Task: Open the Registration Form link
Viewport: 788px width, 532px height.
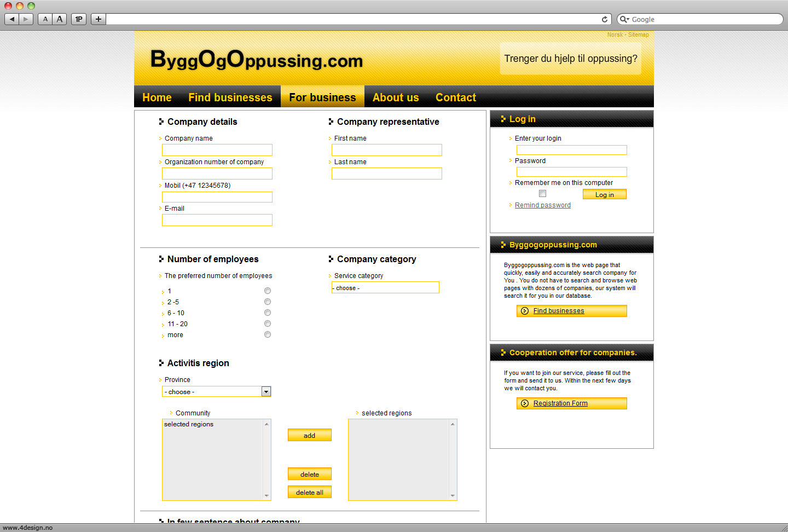Action: point(560,403)
